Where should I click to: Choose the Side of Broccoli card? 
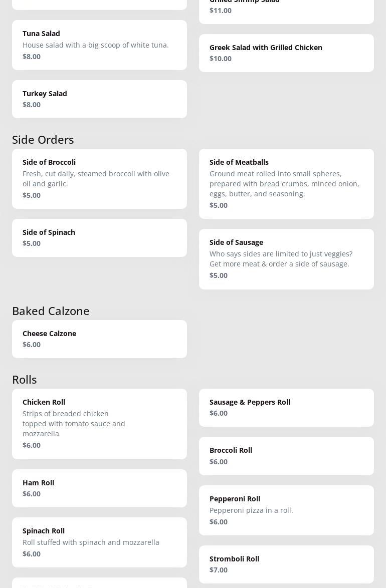click(99, 178)
